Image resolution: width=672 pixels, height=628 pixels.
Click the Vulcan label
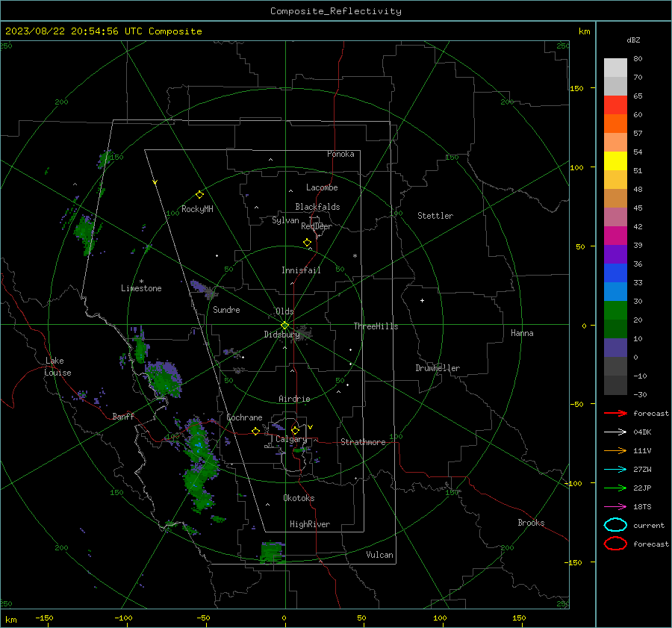[x=379, y=555]
